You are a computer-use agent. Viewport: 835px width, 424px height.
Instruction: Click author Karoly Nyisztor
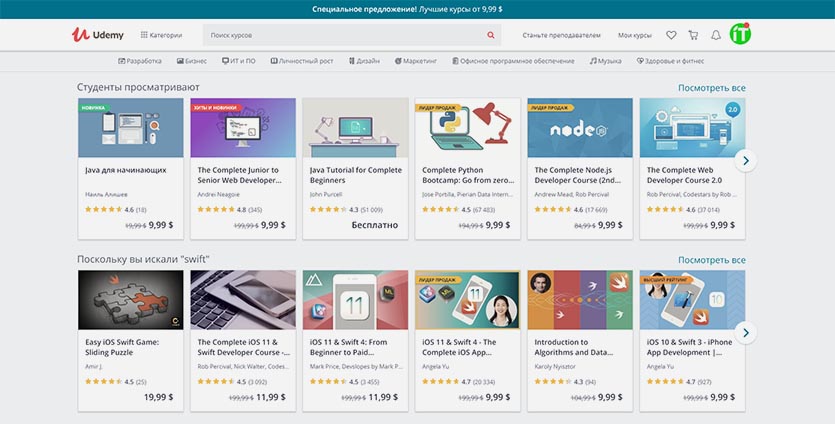click(555, 366)
